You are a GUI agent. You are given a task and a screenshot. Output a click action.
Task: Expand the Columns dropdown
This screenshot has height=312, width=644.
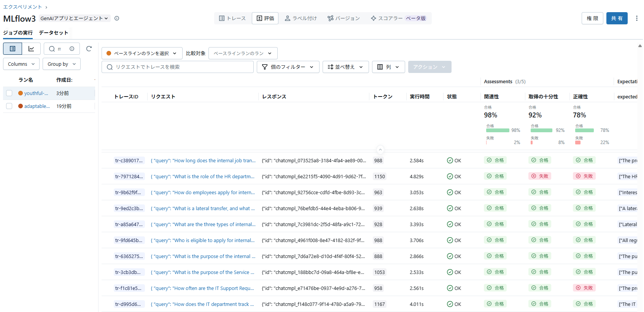click(x=21, y=64)
